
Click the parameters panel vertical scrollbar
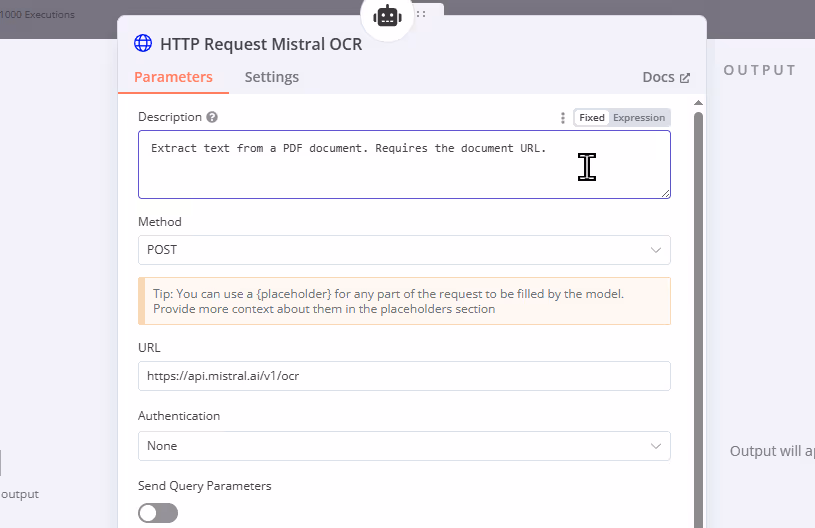(698, 320)
